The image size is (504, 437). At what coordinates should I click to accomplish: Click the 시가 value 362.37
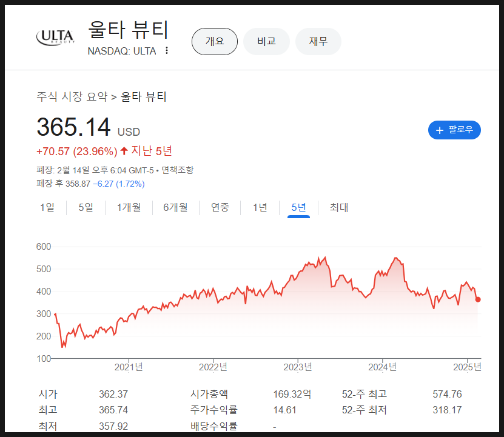[x=113, y=394]
